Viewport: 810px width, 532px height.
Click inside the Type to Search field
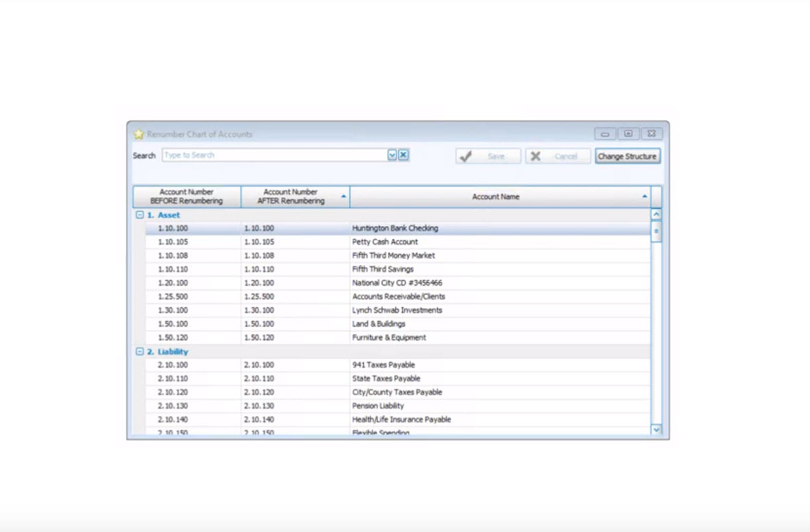click(x=267, y=155)
